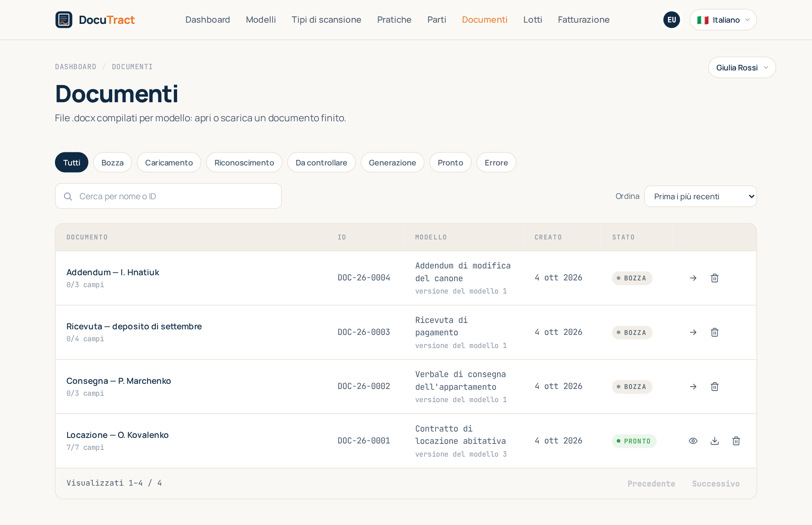Viewport: 812px width, 525px height.
Task: Open the Modelli nav item
Action: (x=261, y=19)
